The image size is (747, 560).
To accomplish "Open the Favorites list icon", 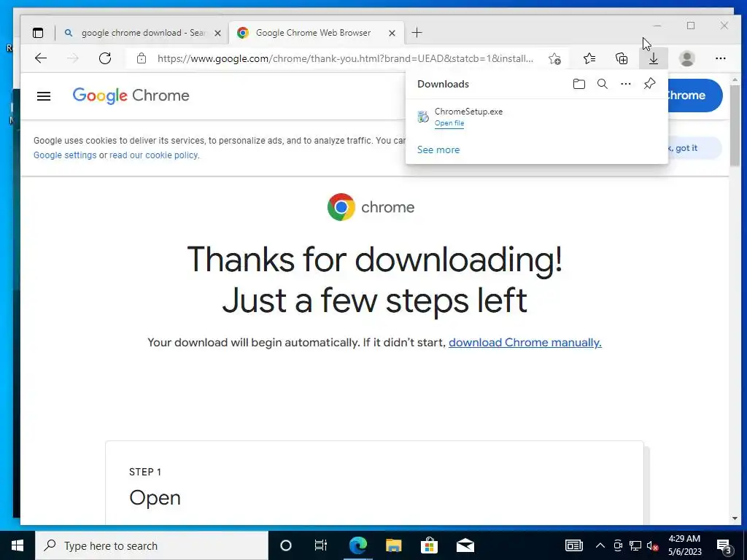I will pyautogui.click(x=589, y=58).
